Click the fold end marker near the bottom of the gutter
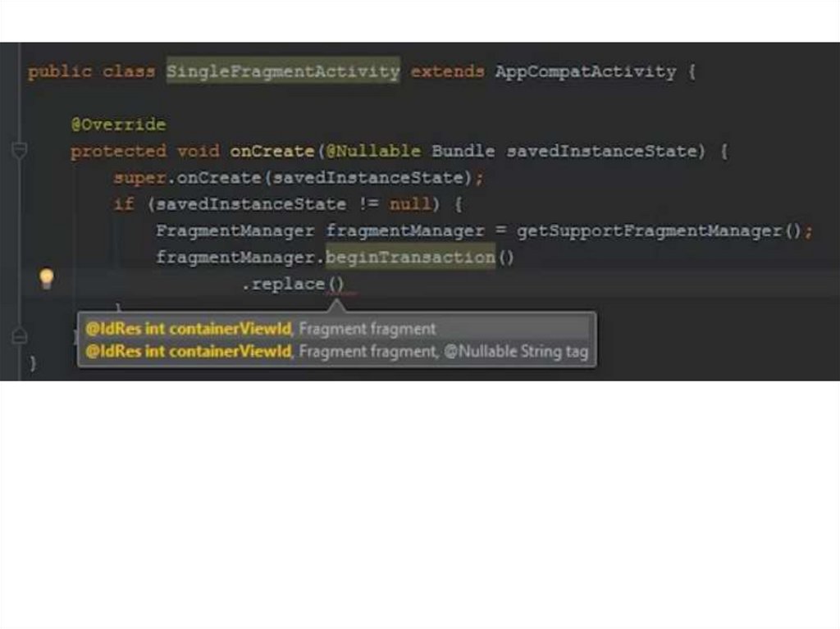This screenshot has height=629, width=840. pos(20,336)
